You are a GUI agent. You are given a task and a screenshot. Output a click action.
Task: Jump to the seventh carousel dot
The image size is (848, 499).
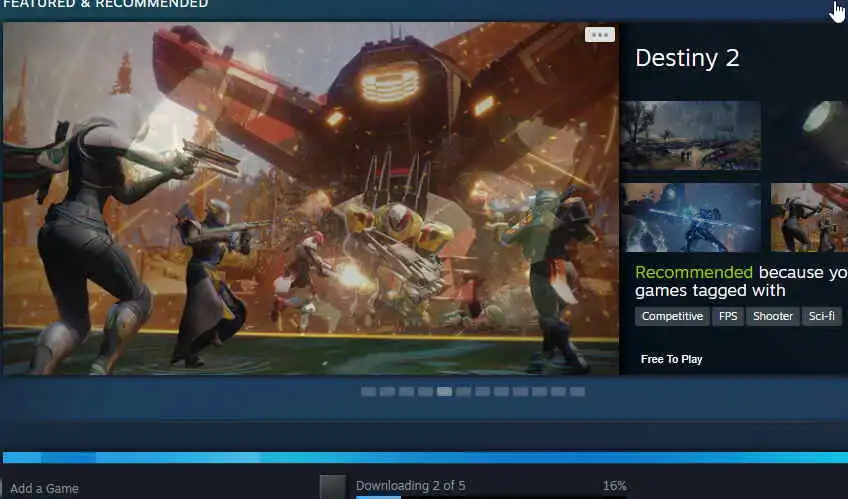point(482,391)
